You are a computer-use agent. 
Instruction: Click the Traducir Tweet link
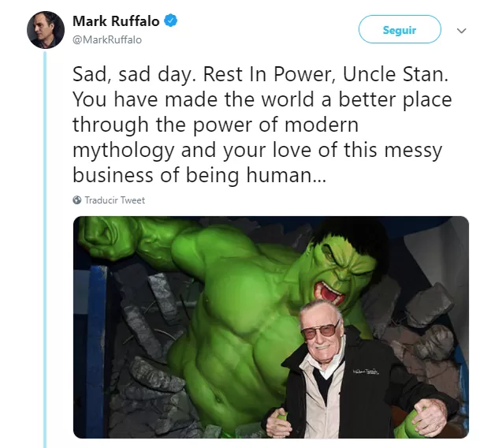coord(114,200)
